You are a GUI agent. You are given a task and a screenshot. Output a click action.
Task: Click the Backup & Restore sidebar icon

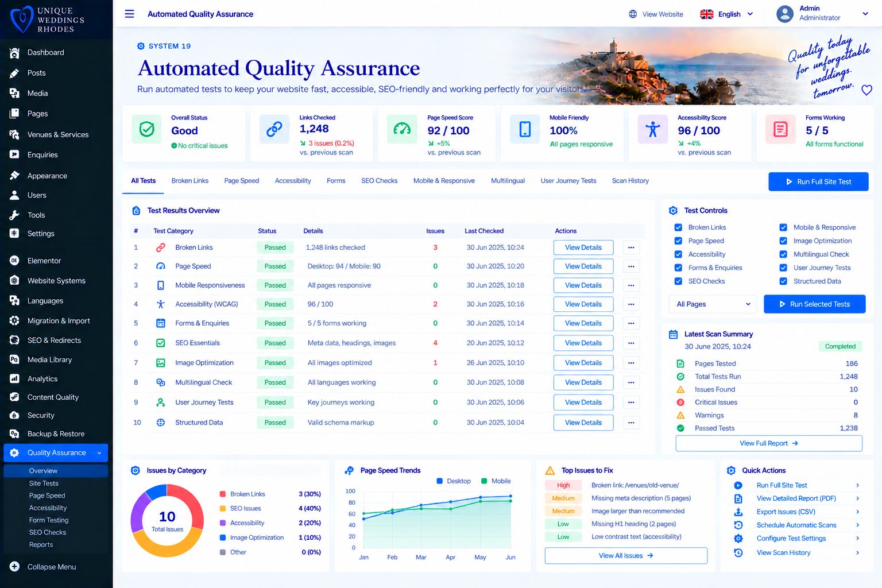tap(15, 434)
